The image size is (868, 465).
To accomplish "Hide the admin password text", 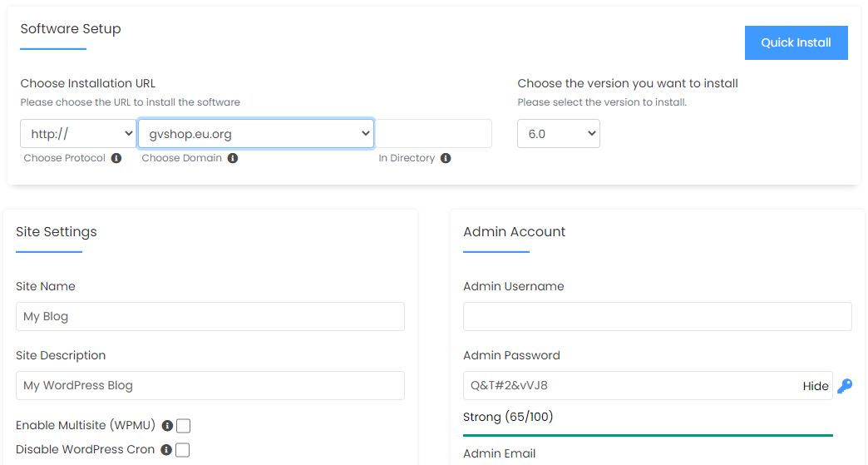I will pos(815,386).
